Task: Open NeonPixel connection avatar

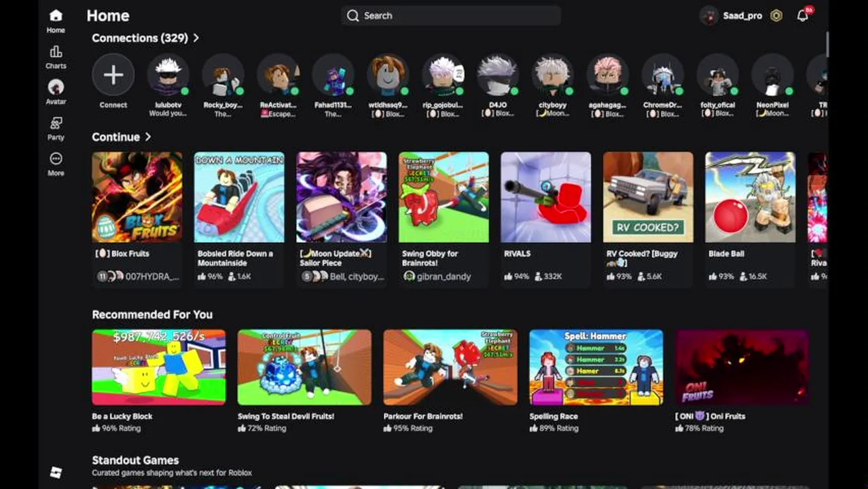Action: [x=772, y=75]
